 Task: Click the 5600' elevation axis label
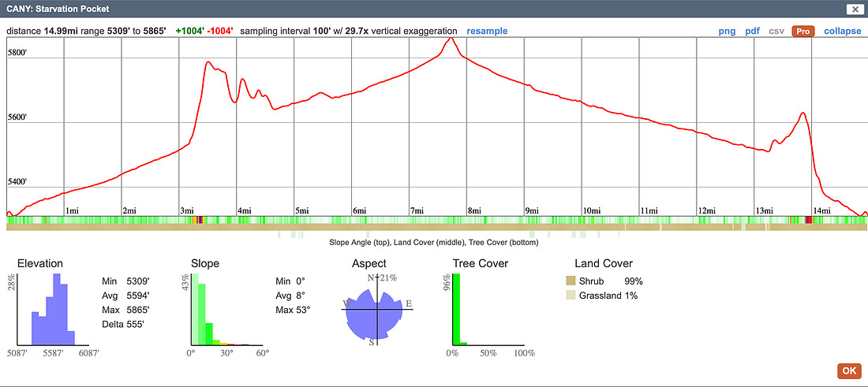[x=17, y=117]
